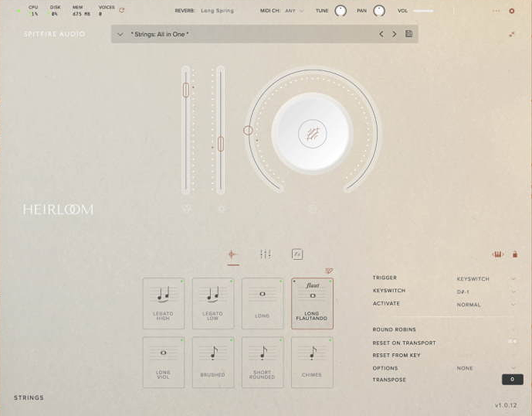This screenshot has height=416, width=532.
Task: Toggle the Reset On Transport switch
Action: (x=512, y=341)
